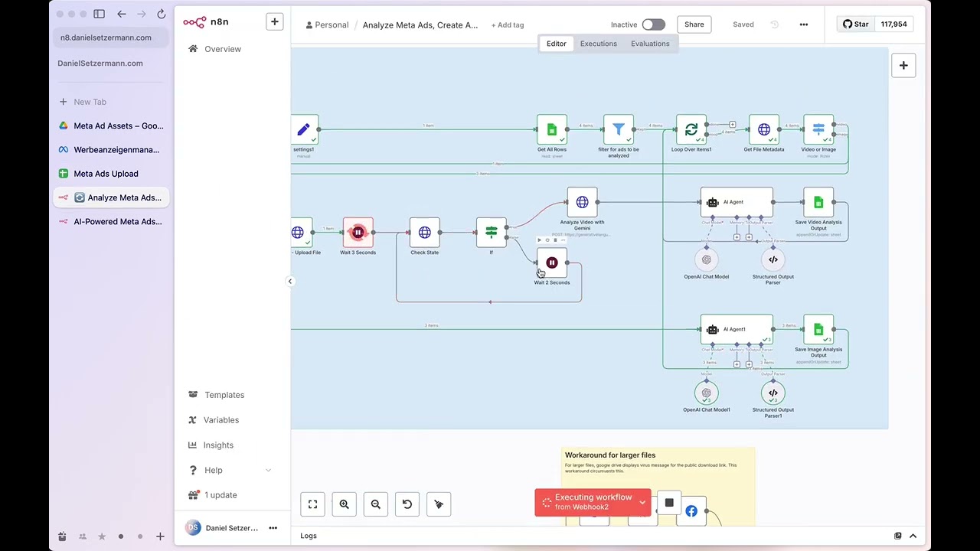Select Save Image Analysis Output node
Screen dimensions: 980x551
(818, 329)
